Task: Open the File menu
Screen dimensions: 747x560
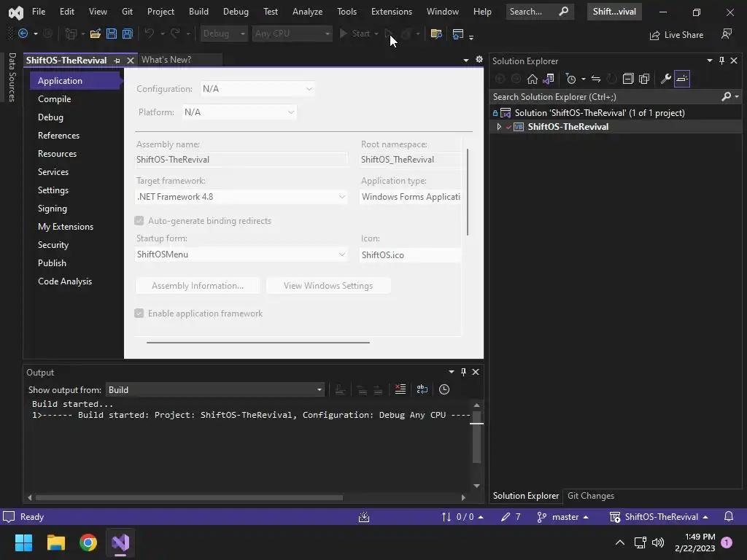Action: coord(39,12)
